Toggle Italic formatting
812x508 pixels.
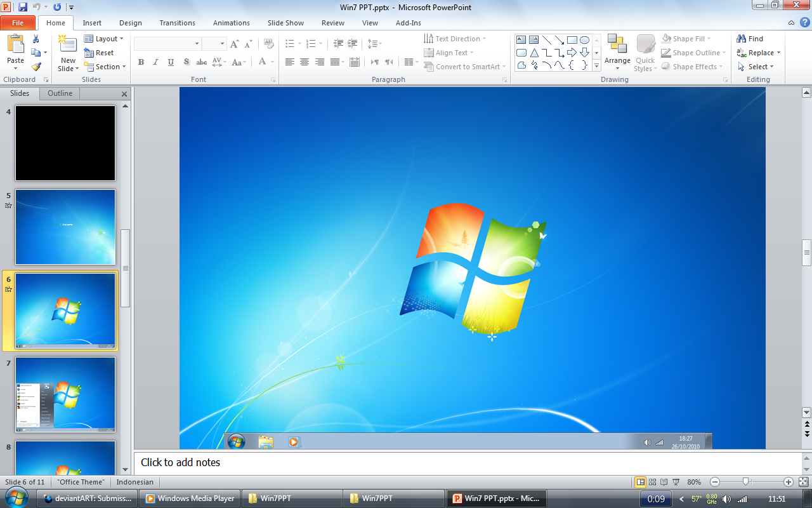[156, 62]
